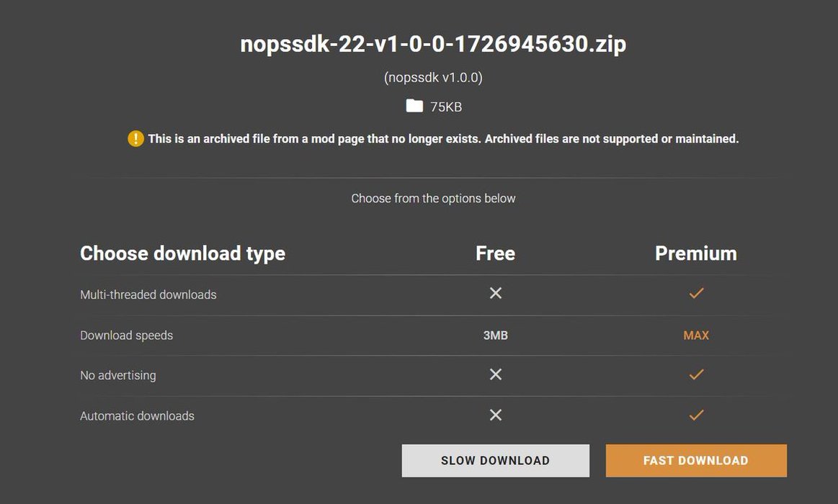Click the X mark for free No advertising
Viewport: 838px width, 504px height.
tap(496, 374)
